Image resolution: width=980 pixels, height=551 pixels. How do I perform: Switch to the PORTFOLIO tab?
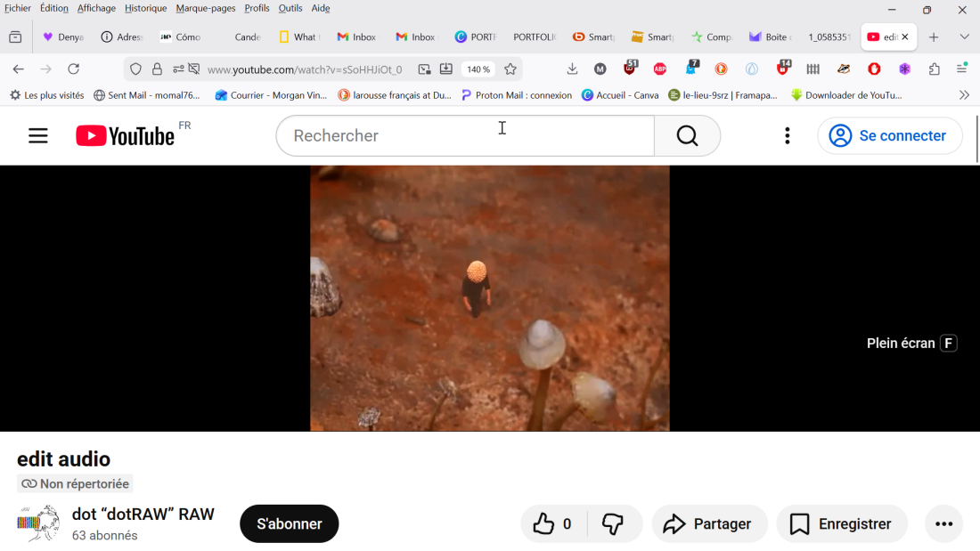click(535, 36)
